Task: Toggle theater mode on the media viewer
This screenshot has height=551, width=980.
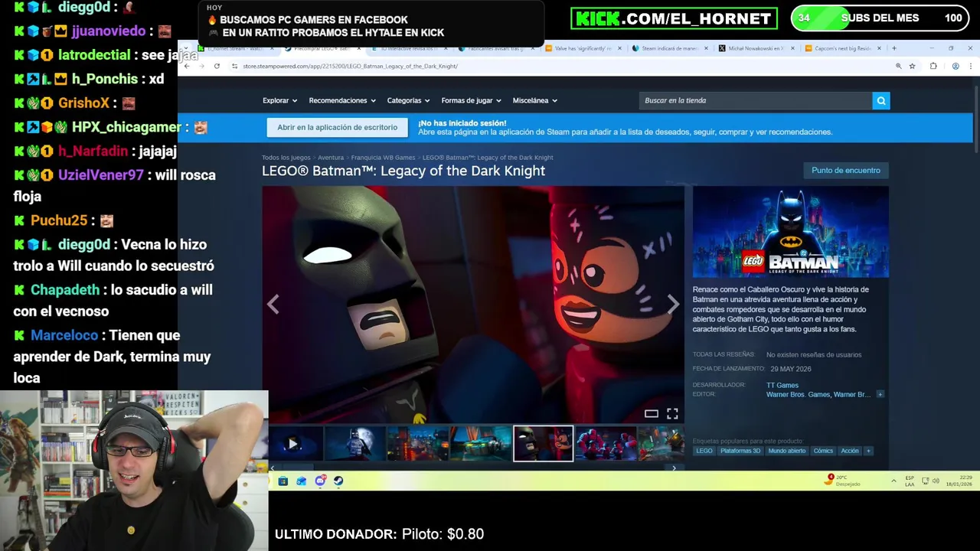Action: (x=651, y=413)
